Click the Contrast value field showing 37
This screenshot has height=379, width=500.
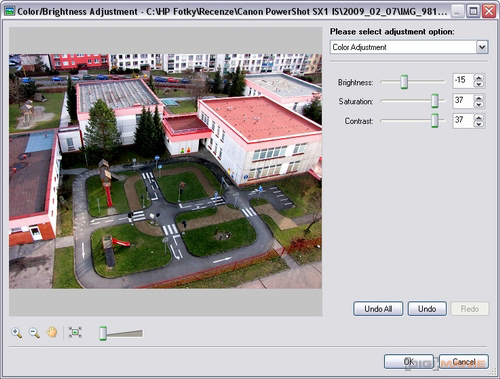click(x=463, y=120)
